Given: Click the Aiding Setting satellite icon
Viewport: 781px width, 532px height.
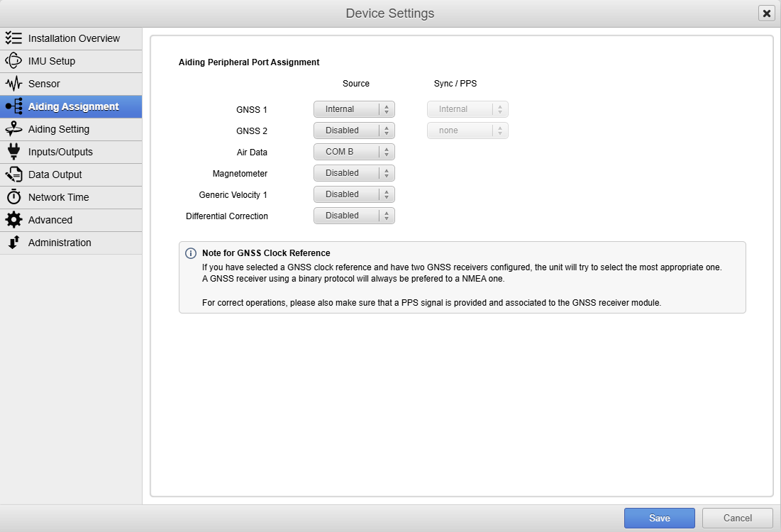Looking at the screenshot, I should [x=13, y=129].
